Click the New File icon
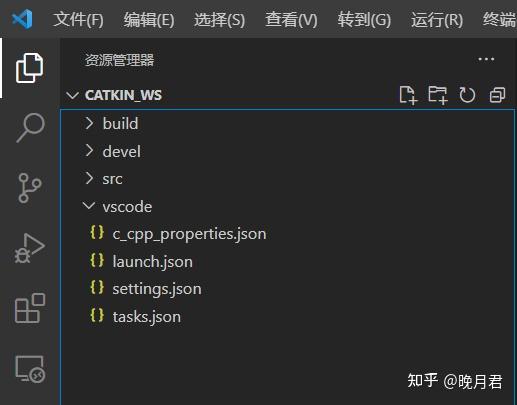Screen dimensions: 517x405 coord(408,95)
